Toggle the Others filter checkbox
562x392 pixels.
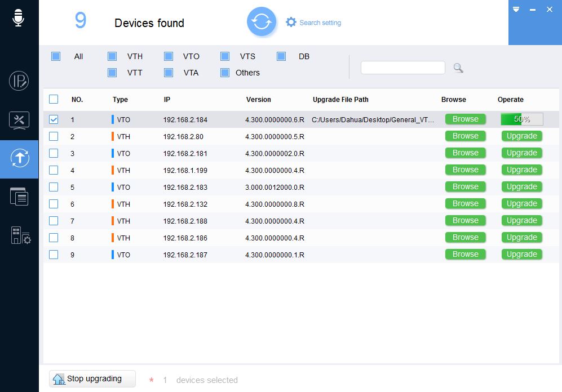[x=225, y=73]
